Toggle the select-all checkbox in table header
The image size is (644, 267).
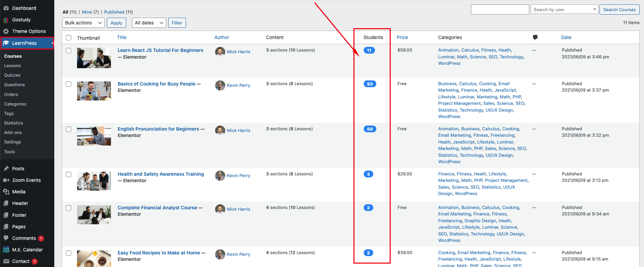tap(69, 38)
